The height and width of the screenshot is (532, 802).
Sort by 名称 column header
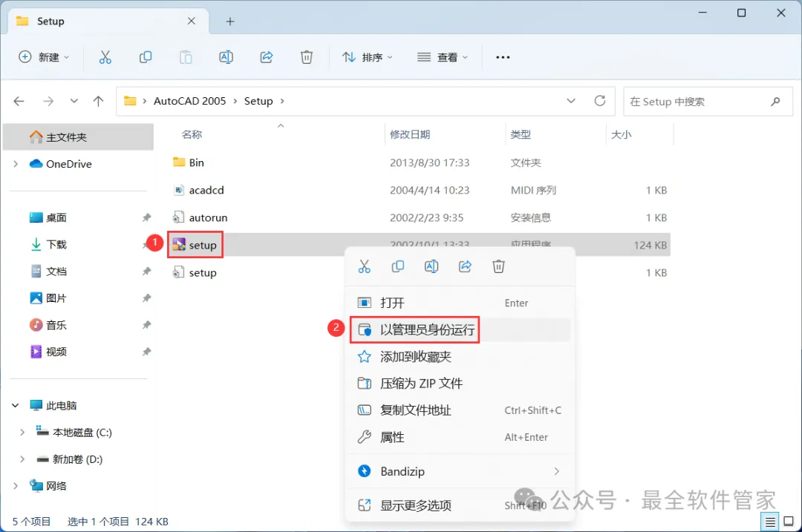(x=192, y=134)
